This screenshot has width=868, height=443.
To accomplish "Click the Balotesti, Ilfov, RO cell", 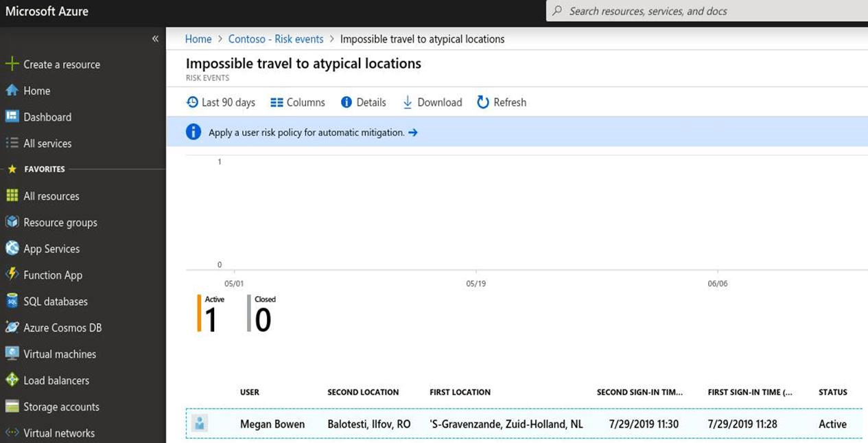I will pos(369,424).
